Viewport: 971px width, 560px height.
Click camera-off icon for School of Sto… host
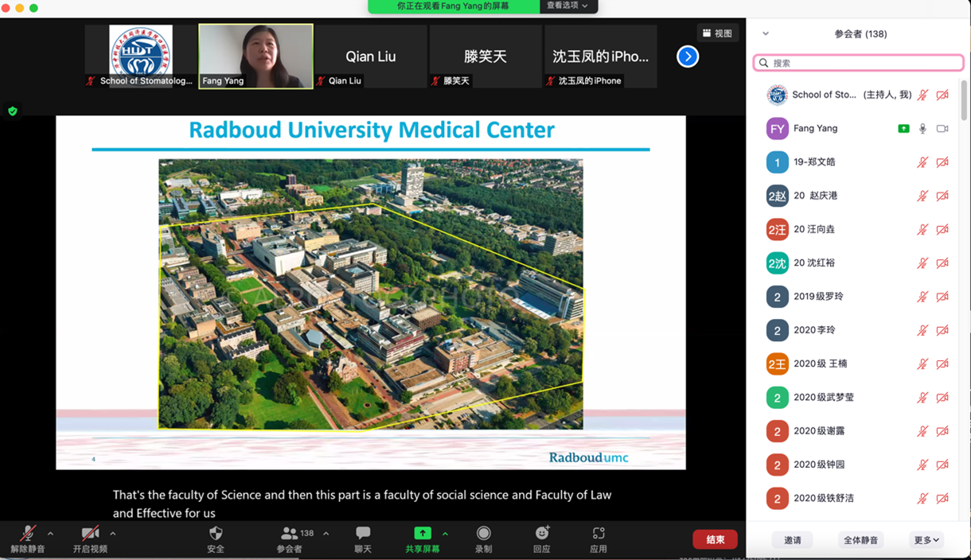[x=942, y=95]
